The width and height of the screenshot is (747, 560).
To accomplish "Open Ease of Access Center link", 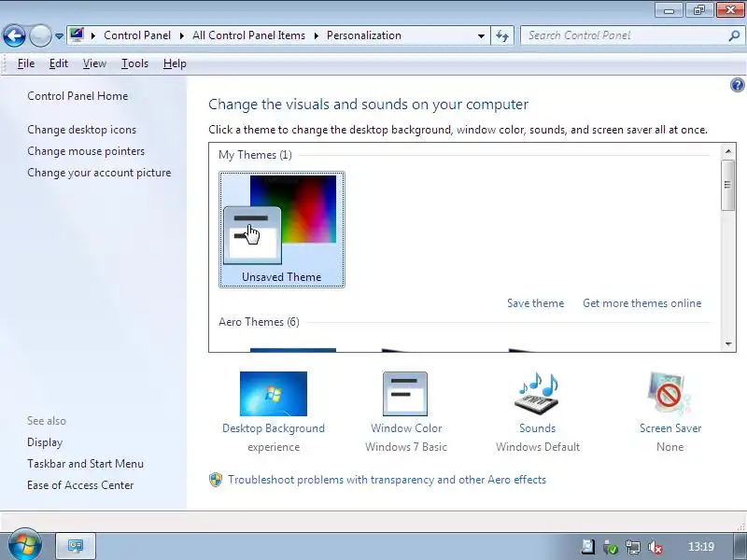I will (x=80, y=485).
